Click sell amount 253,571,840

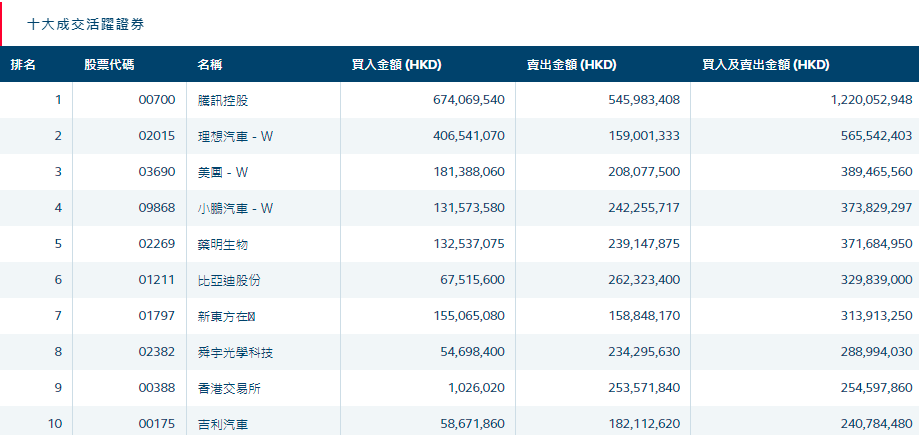click(x=644, y=388)
